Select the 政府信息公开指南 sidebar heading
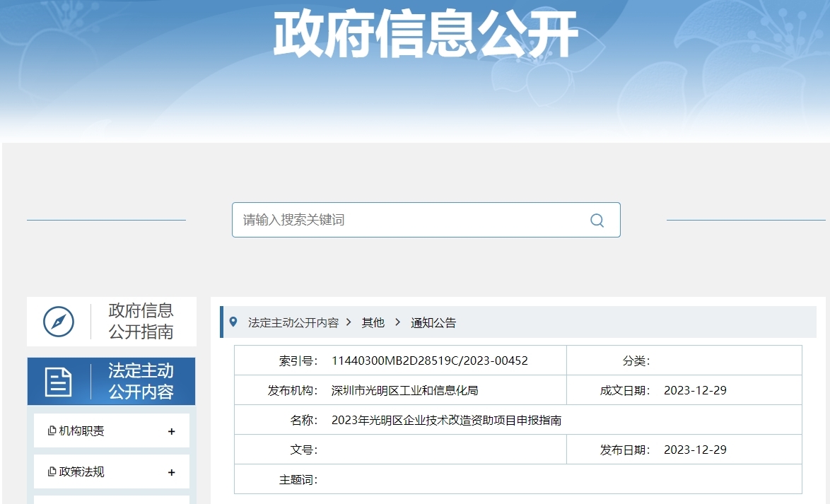 click(x=141, y=322)
